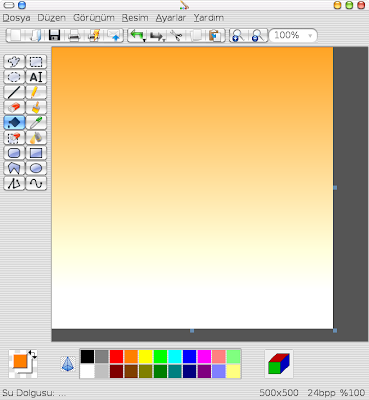Click the Mail envelope toolbar icon
The image size is (369, 400).
click(x=114, y=35)
